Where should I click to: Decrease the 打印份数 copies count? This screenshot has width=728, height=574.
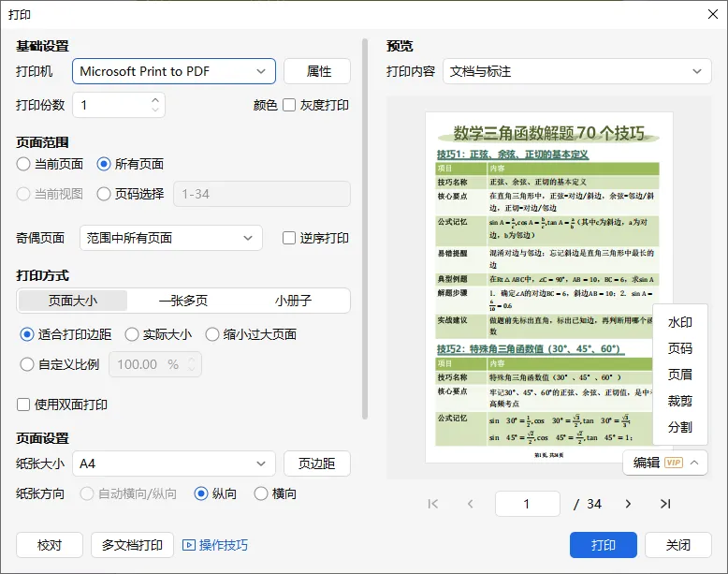tap(155, 110)
